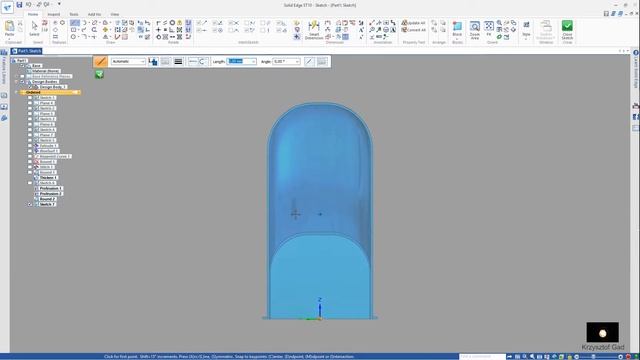Click the Zoom magnifier icon in Orient group
The height and width of the screenshot is (360, 640).
point(499,23)
